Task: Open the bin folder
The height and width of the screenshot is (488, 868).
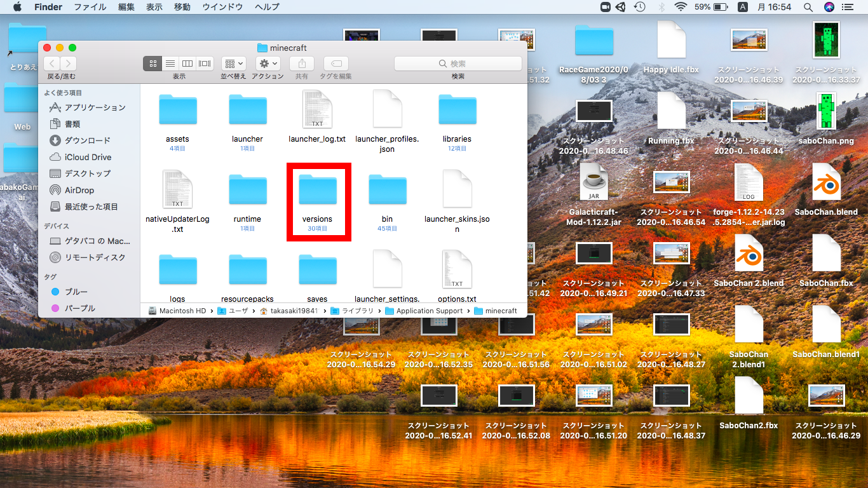Action: tap(387, 189)
